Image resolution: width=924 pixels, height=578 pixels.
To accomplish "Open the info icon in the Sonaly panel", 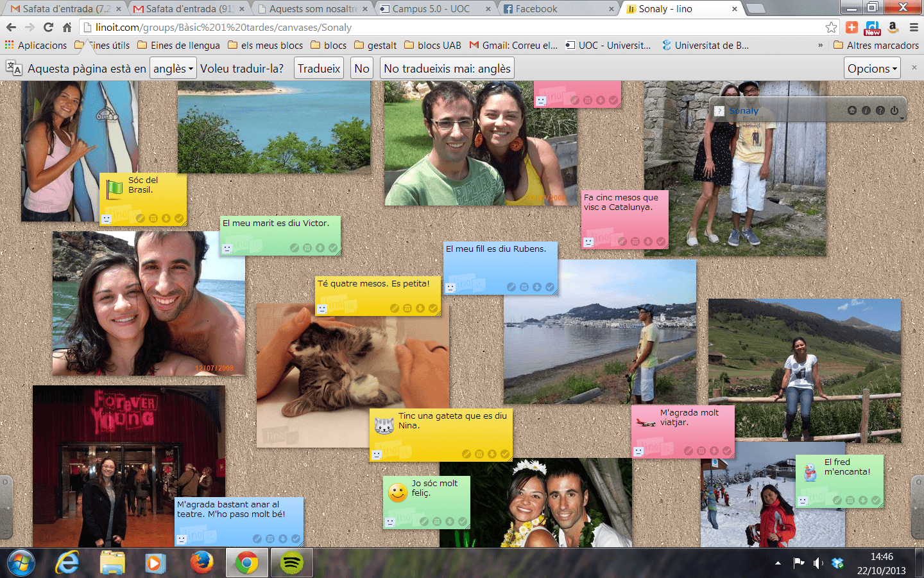I will pyautogui.click(x=866, y=110).
